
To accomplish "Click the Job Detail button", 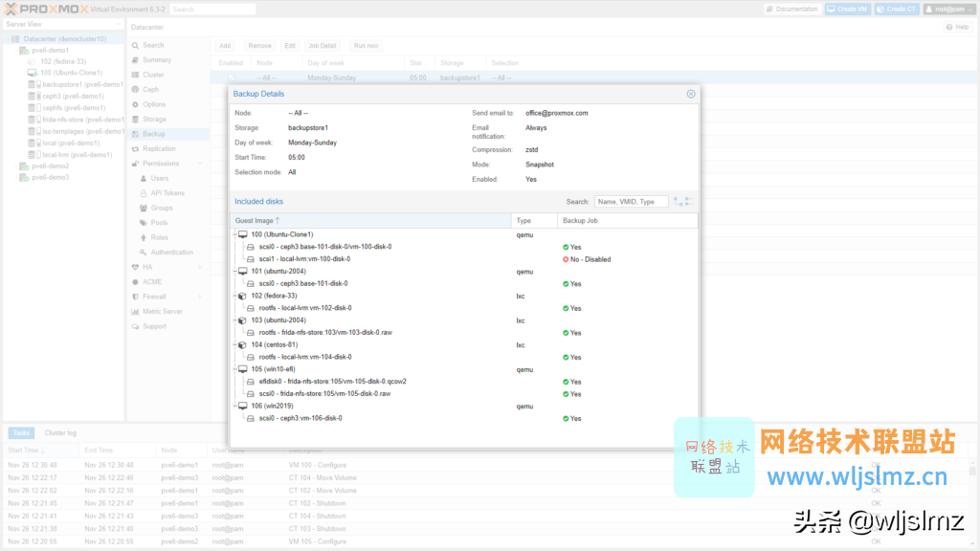I will pos(322,46).
